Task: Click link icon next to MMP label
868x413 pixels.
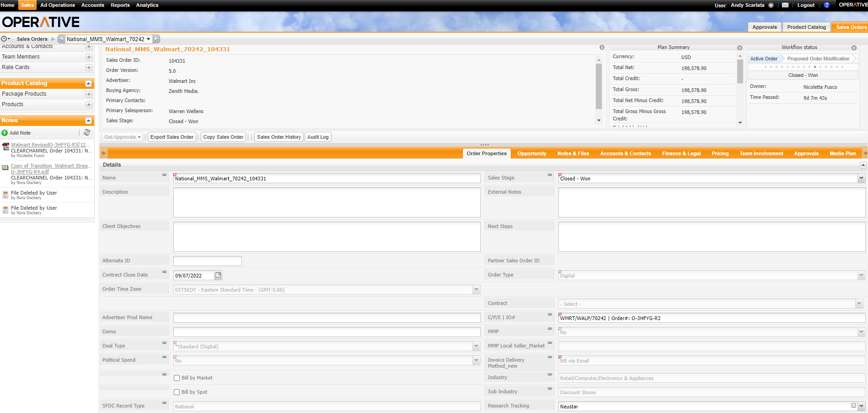Action: 550,329
